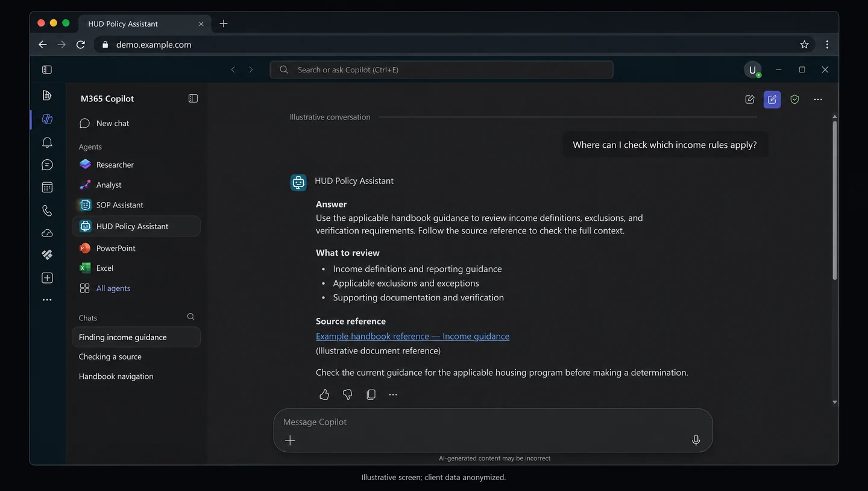Select the HUD Policy Assistant browser tab
Image resolution: width=868 pixels, height=491 pixels.
coord(145,24)
